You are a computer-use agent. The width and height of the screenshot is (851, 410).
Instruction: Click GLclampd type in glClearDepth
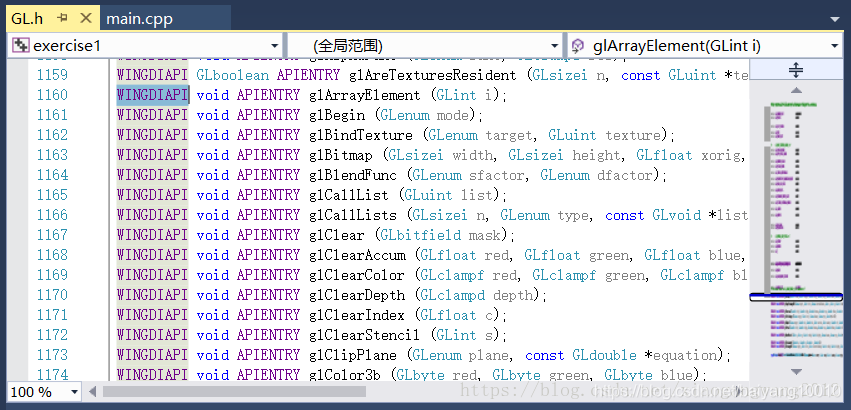click(453, 295)
